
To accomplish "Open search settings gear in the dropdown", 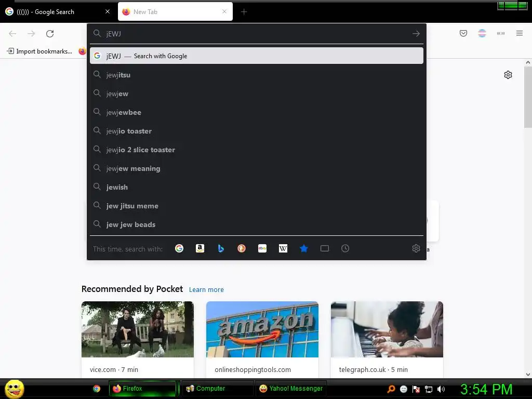I will (x=416, y=248).
